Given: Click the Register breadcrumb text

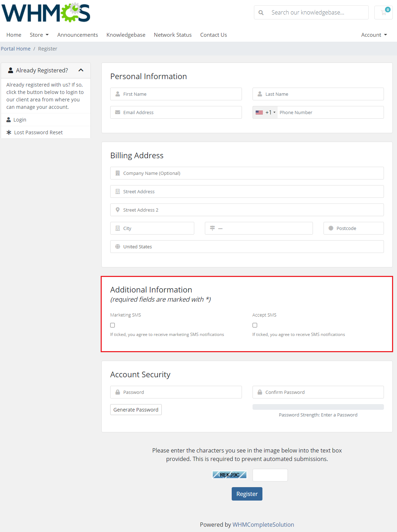Looking at the screenshot, I should (x=48, y=49).
